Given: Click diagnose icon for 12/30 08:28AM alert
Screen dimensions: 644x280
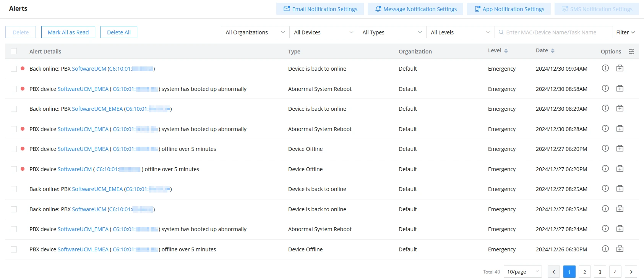Looking at the screenshot, I should click(x=620, y=128).
